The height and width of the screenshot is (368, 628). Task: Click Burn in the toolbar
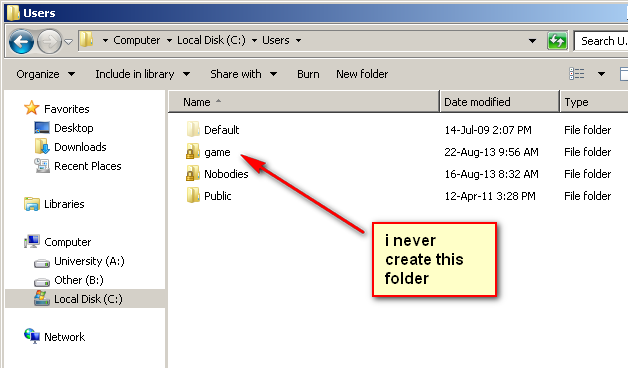pos(308,74)
